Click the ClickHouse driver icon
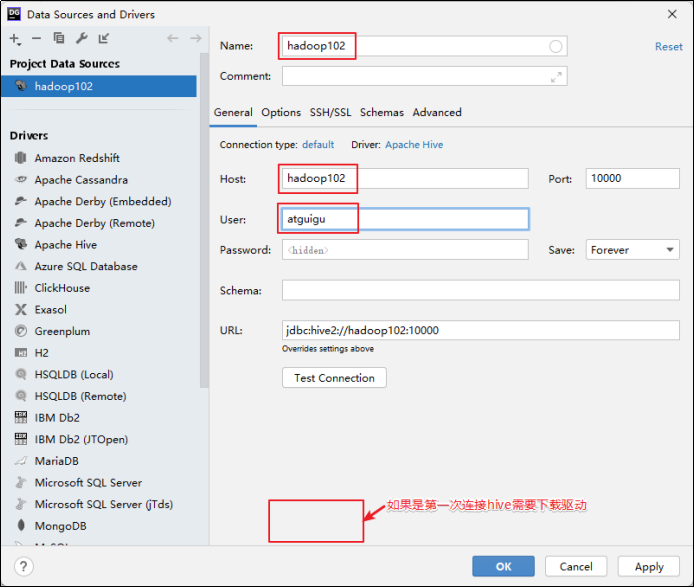Image resolution: width=695 pixels, height=588 pixels. coord(20,288)
